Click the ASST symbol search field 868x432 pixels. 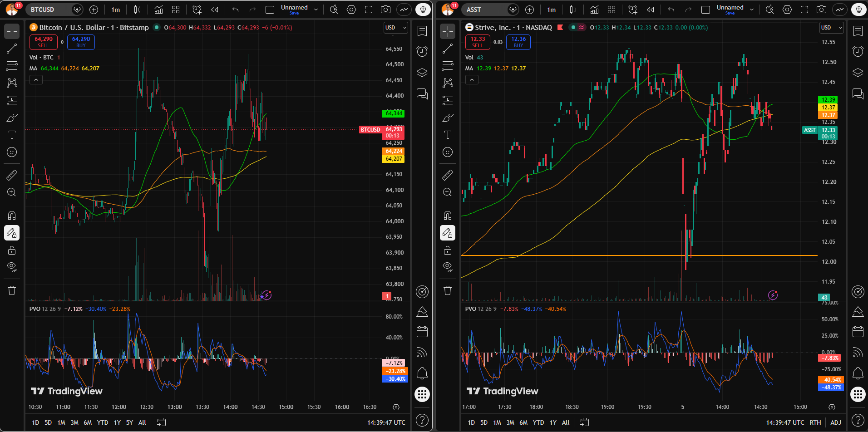(x=485, y=10)
